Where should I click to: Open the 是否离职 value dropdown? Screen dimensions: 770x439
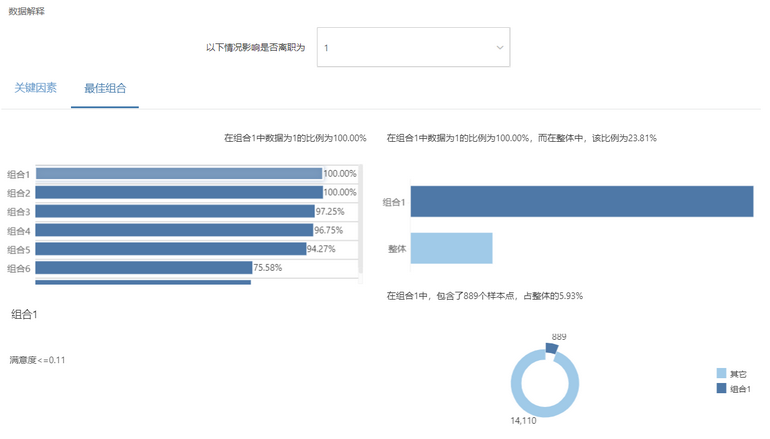coord(413,47)
